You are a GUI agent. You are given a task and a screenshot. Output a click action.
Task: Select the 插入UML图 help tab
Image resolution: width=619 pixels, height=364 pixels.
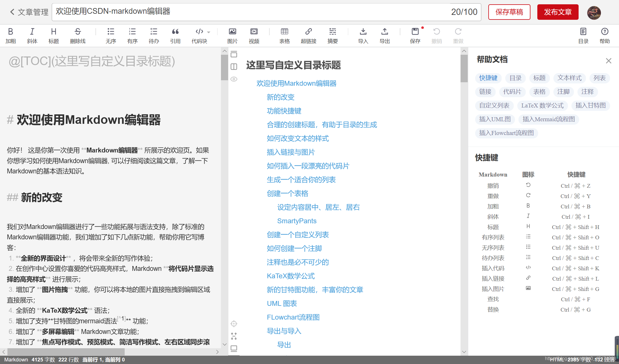(495, 119)
